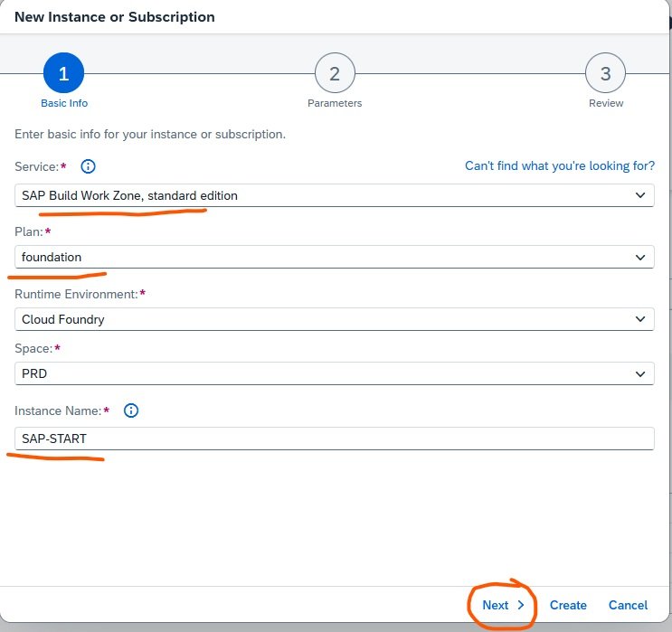Jump to step 3 circle in wizard

(x=605, y=74)
